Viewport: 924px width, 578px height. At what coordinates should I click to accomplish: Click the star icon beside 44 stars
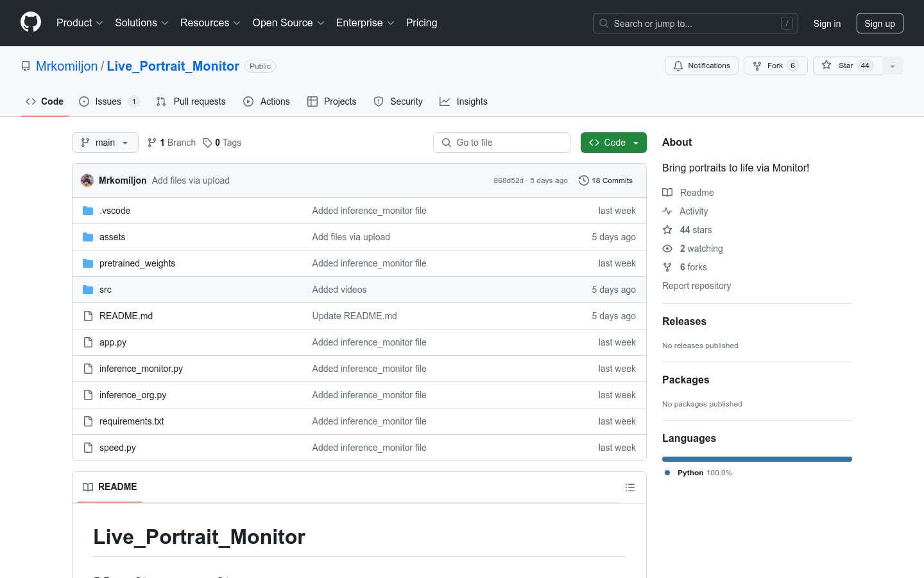(667, 230)
